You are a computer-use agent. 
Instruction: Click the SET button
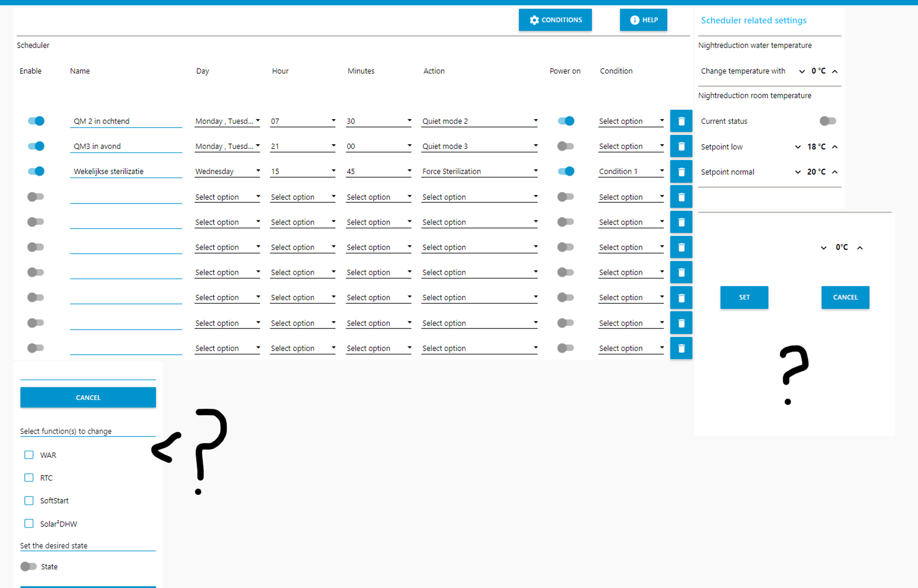(x=744, y=298)
